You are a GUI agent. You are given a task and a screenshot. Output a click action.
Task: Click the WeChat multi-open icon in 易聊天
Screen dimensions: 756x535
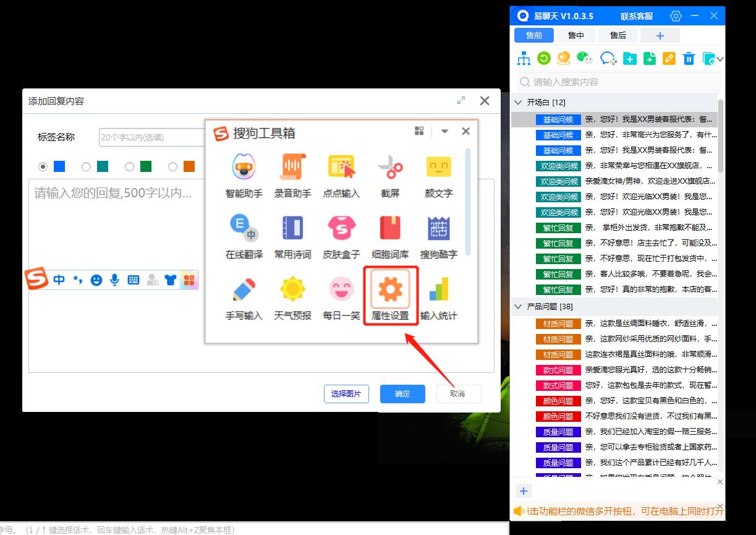pyautogui.click(x=584, y=58)
